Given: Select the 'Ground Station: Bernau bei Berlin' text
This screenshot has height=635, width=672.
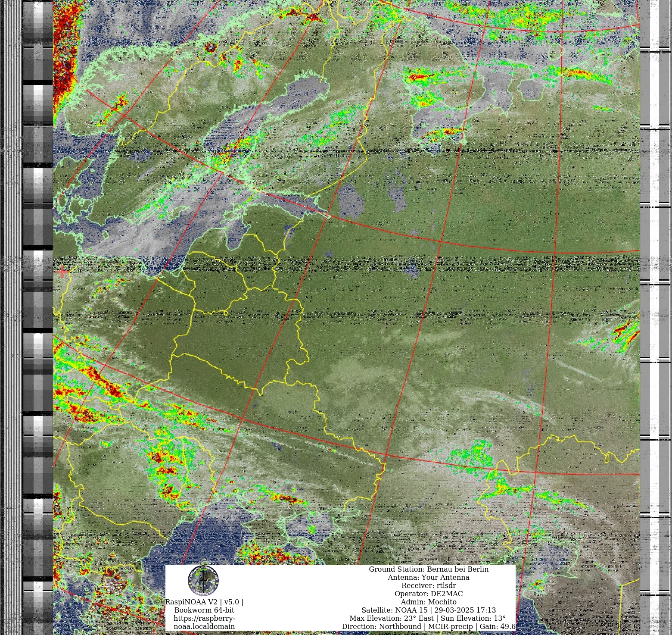Looking at the screenshot, I should coord(429,569).
